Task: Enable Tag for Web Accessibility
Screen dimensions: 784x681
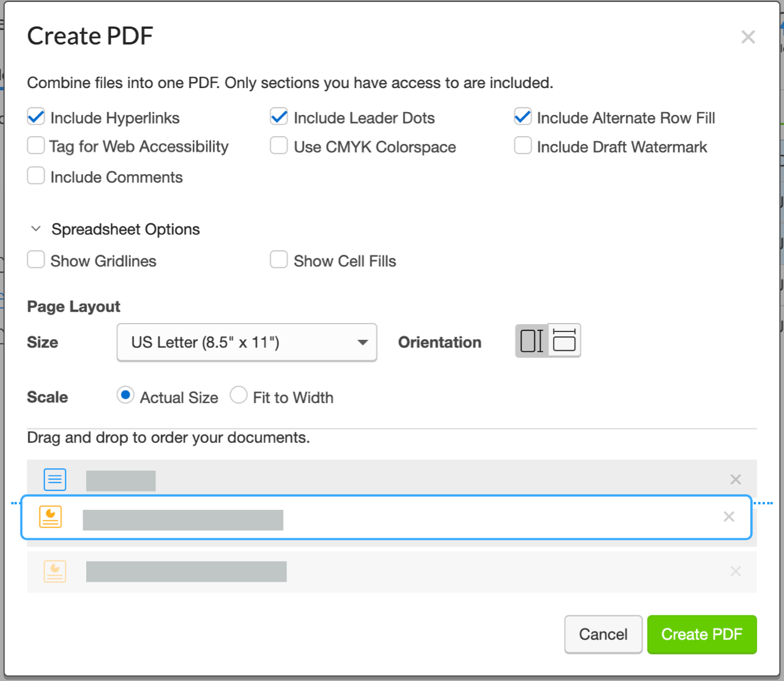Action: click(x=36, y=146)
